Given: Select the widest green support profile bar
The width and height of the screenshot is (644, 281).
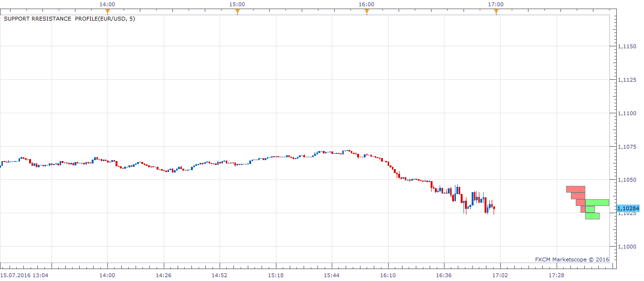Looking at the screenshot, I should pyautogui.click(x=597, y=203).
